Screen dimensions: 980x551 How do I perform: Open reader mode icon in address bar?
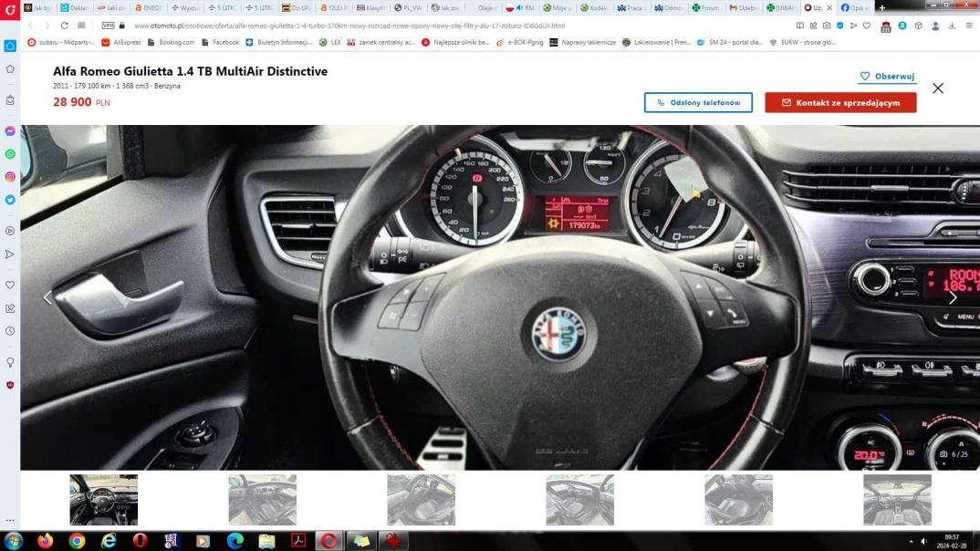pyautogui.click(x=800, y=26)
